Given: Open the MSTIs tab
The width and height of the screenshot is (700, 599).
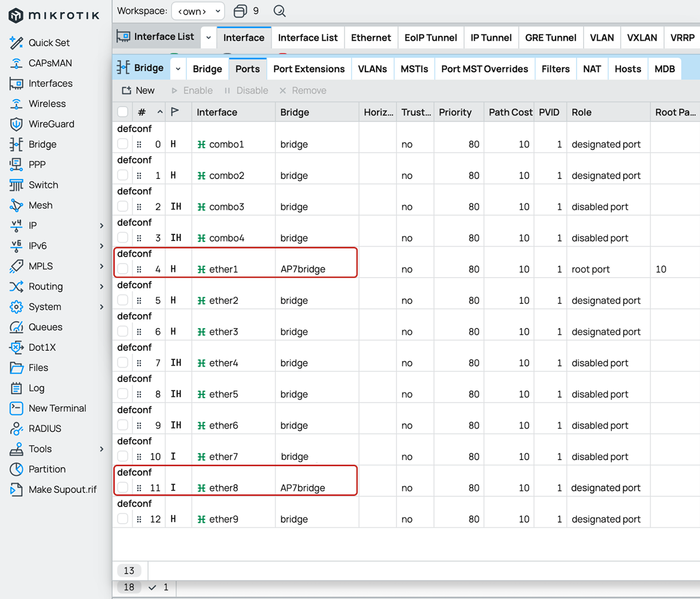Looking at the screenshot, I should (x=414, y=69).
